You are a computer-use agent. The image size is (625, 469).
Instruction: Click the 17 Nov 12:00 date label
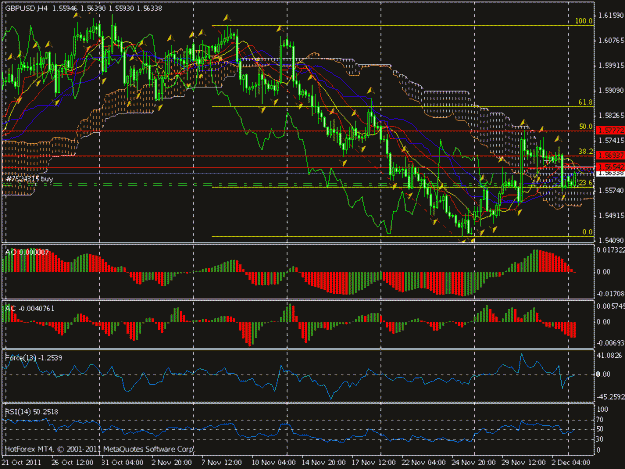373,462
